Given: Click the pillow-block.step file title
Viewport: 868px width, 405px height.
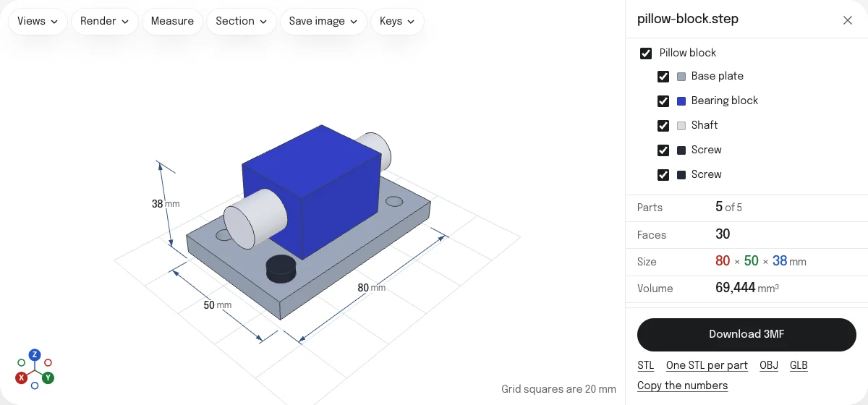Looking at the screenshot, I should tap(688, 20).
